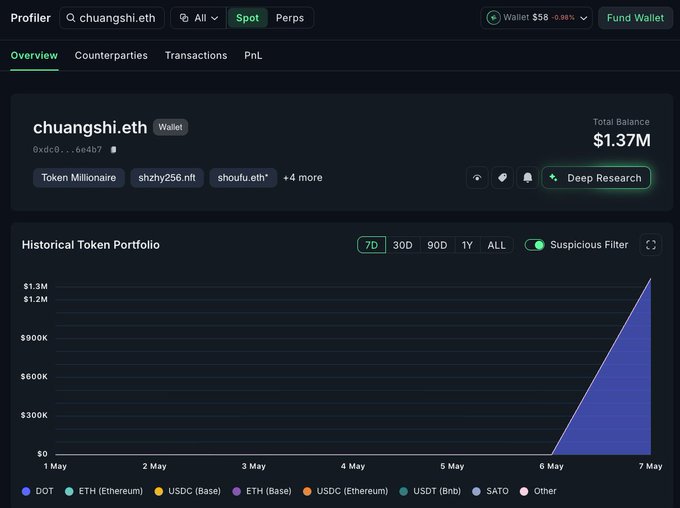This screenshot has height=508, width=680.
Task: Click the Token Millionaire label
Action: (x=78, y=177)
